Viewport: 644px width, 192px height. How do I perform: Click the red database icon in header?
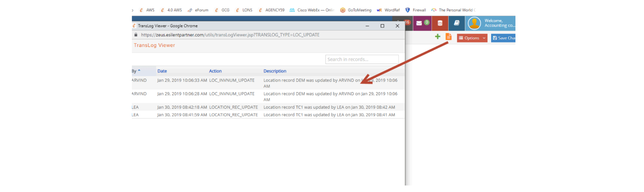440,23
